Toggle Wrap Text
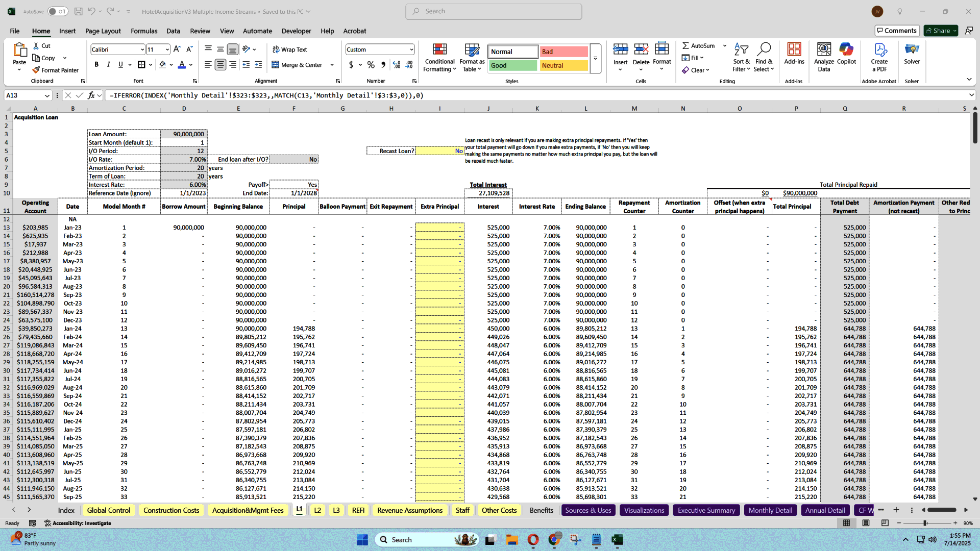980x551 pixels. point(290,49)
